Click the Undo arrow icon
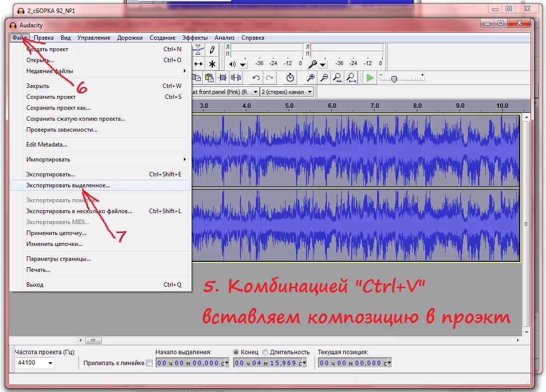The width and height of the screenshot is (546, 392). (256, 78)
